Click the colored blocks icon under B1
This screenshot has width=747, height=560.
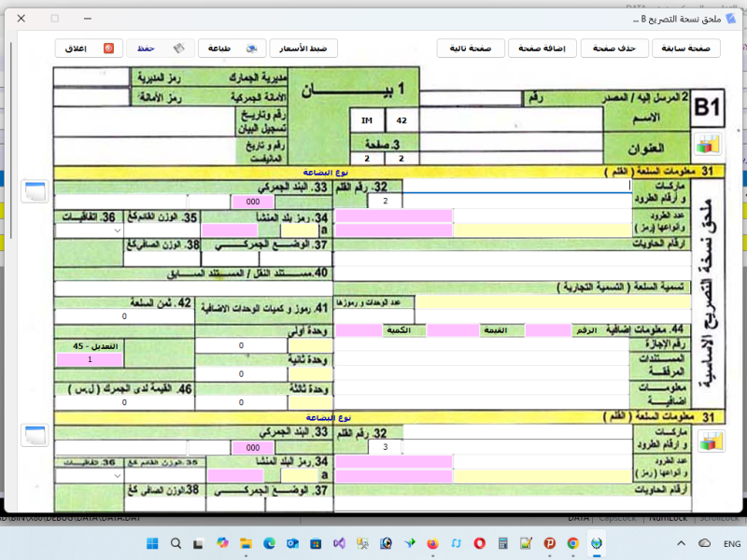708,145
